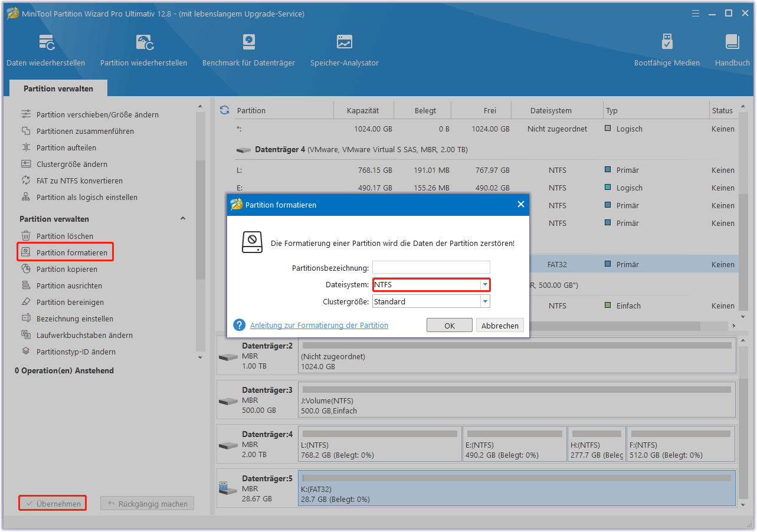
Task: Click Übernehmen to apply operations
Action: point(53,504)
